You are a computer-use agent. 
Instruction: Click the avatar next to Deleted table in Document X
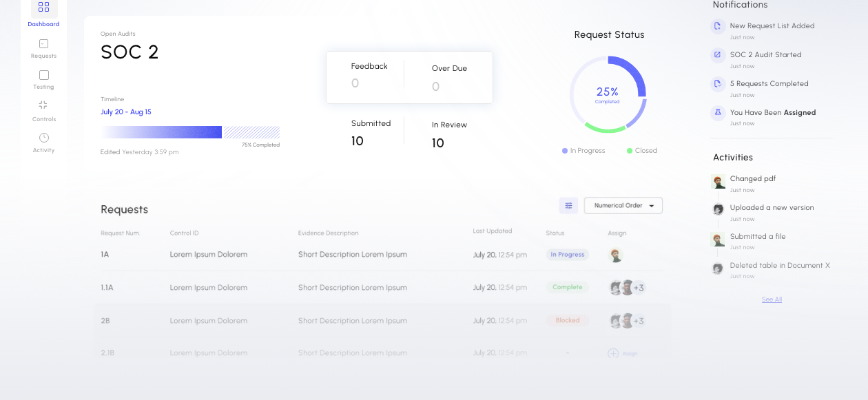718,269
